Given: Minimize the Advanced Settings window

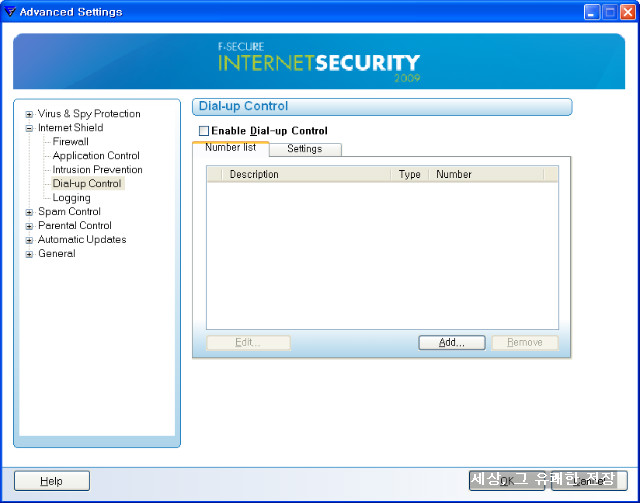Looking at the screenshot, I should tap(591, 12).
